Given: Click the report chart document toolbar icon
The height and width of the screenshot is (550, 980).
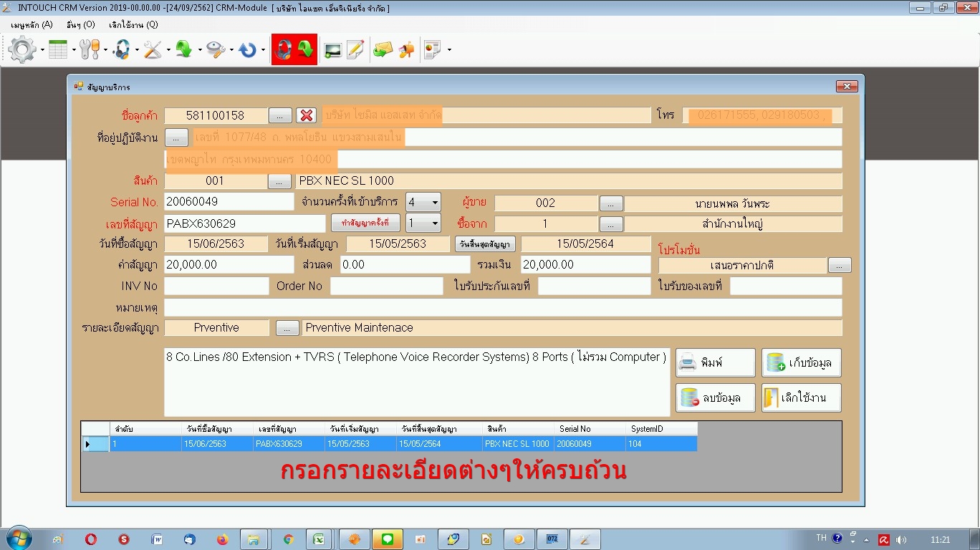Looking at the screenshot, I should click(x=432, y=49).
